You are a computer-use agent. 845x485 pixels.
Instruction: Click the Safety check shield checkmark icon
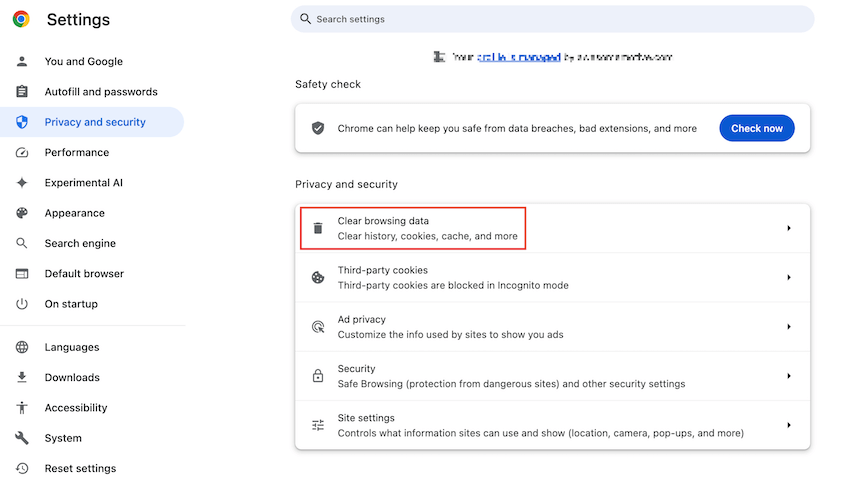[x=318, y=128]
